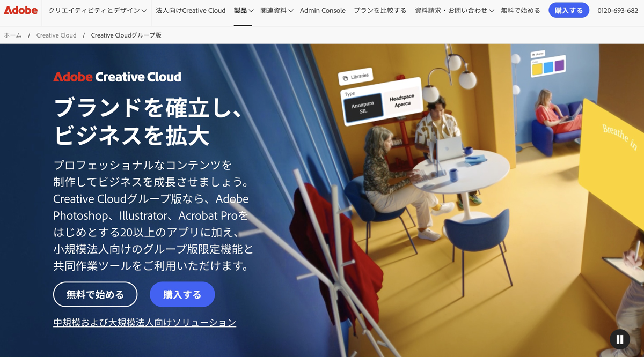644x357 pixels.
Task: Click the blue 購入する button in header
Action: [569, 10]
